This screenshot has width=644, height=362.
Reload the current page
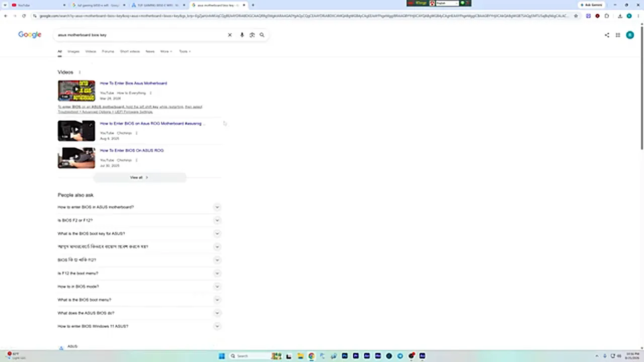point(24,16)
